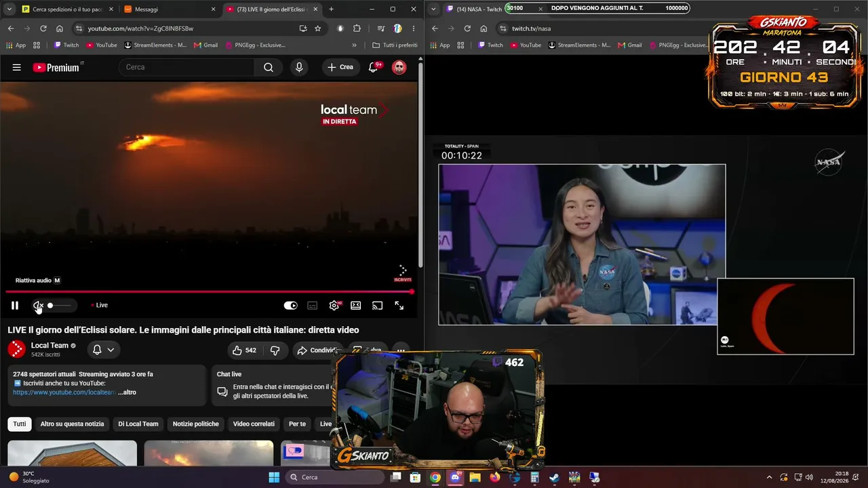Open the Windows Start menu

(x=274, y=477)
